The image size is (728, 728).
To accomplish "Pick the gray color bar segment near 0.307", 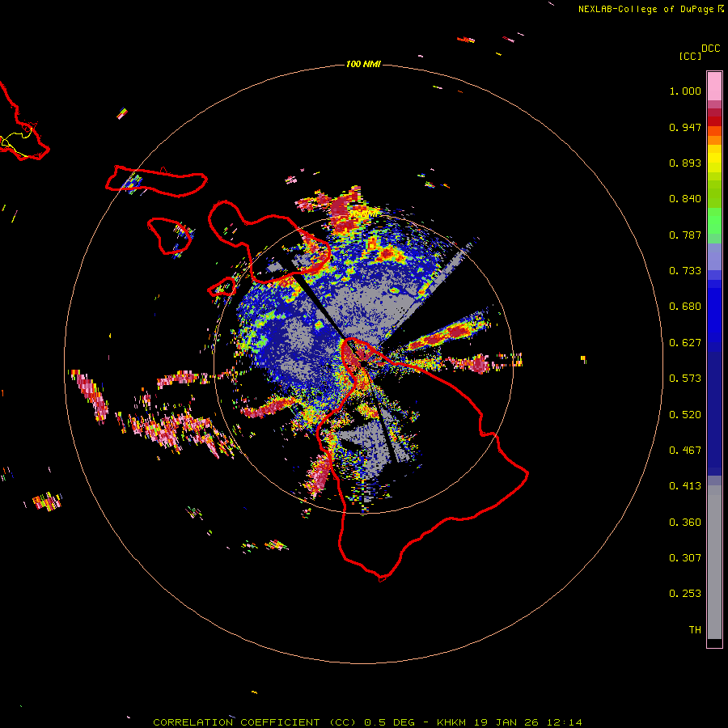I will [x=714, y=562].
